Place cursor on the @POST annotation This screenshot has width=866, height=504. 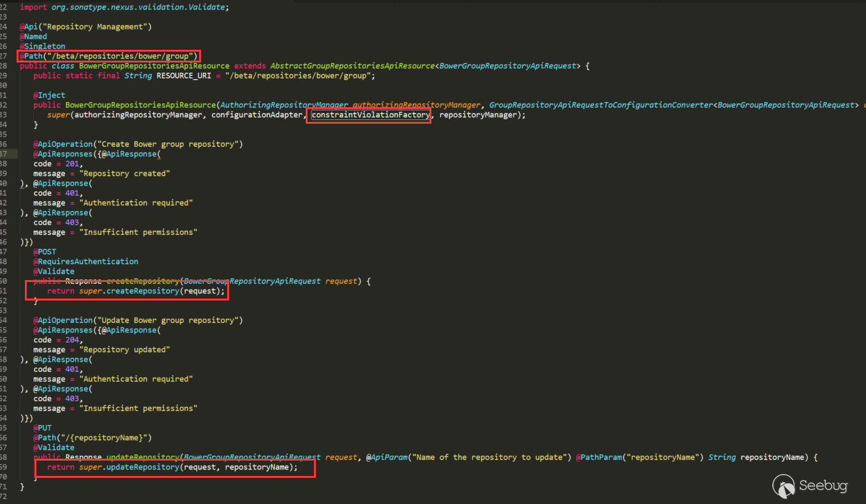45,252
